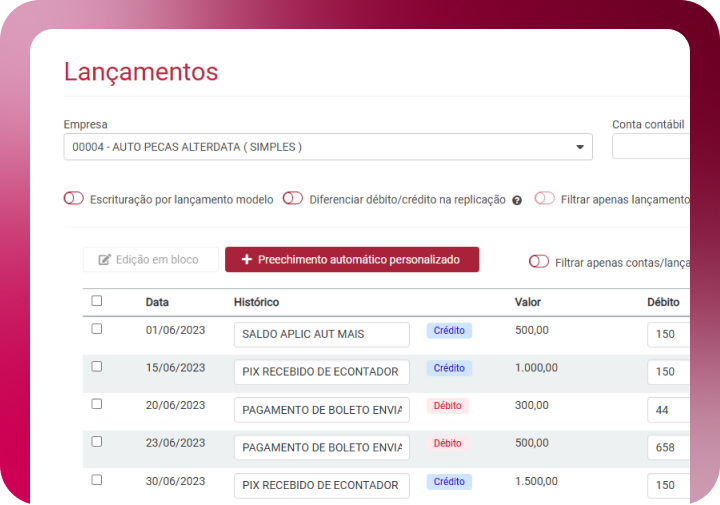Click the help icon beside replicação
This screenshot has width=720, height=505.
tap(517, 201)
